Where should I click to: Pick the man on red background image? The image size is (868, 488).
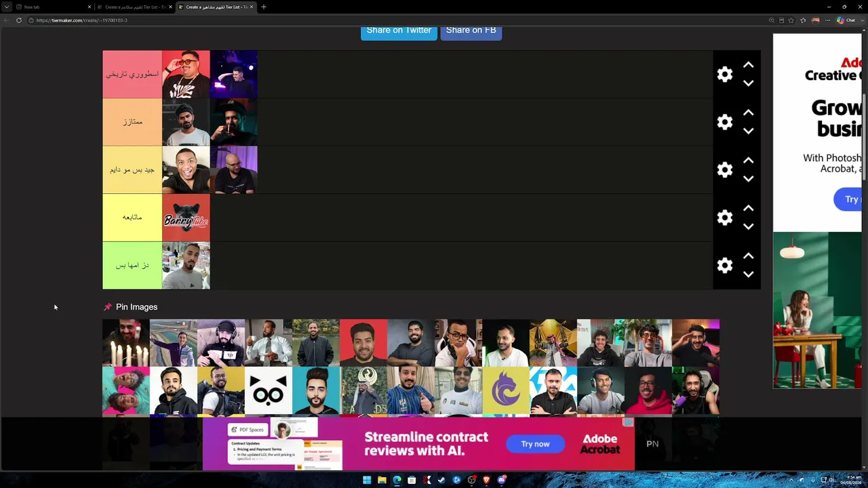click(363, 343)
